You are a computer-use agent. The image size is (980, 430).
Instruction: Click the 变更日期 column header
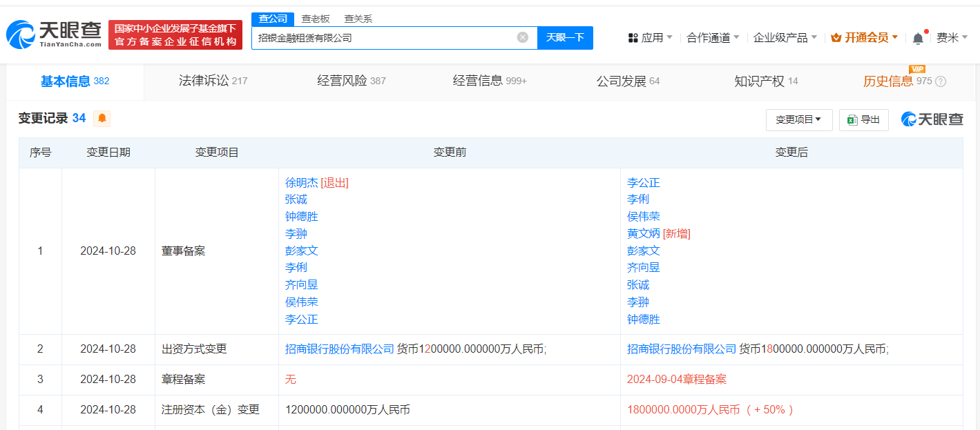coord(108,153)
